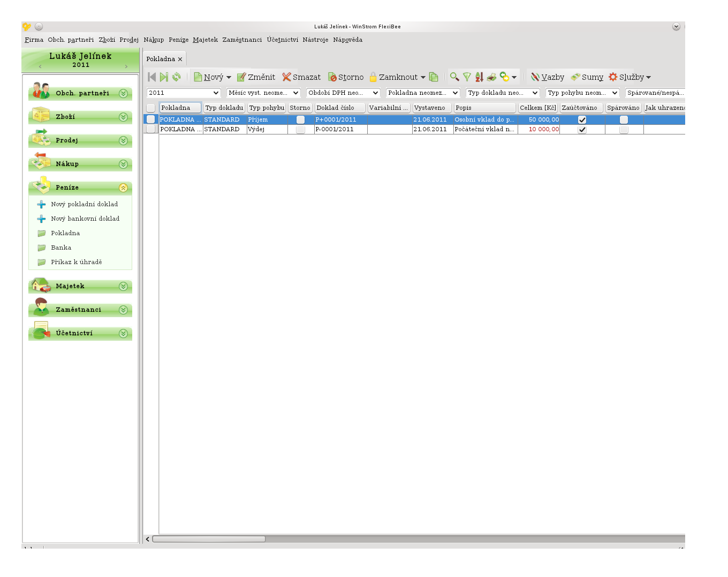The height and width of the screenshot is (577, 728).
Task: Click the yellow-green linked circles icon
Action: [504, 77]
